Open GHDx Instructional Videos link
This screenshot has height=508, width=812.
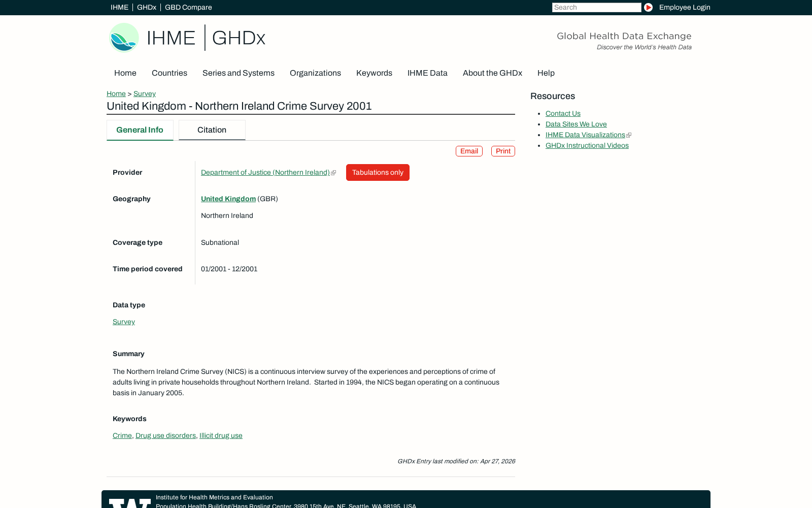pyautogui.click(x=587, y=145)
